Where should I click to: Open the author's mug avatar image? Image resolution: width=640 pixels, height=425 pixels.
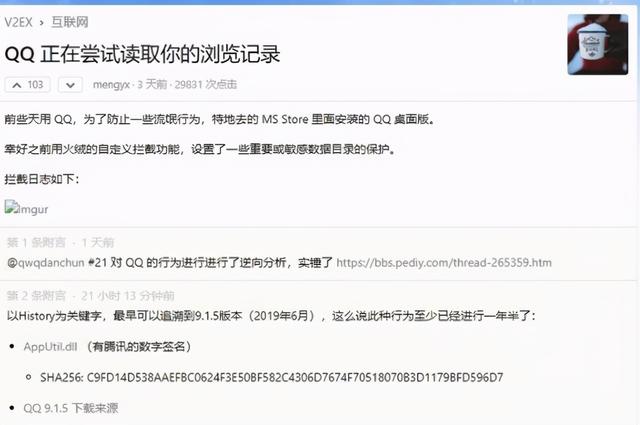(598, 45)
